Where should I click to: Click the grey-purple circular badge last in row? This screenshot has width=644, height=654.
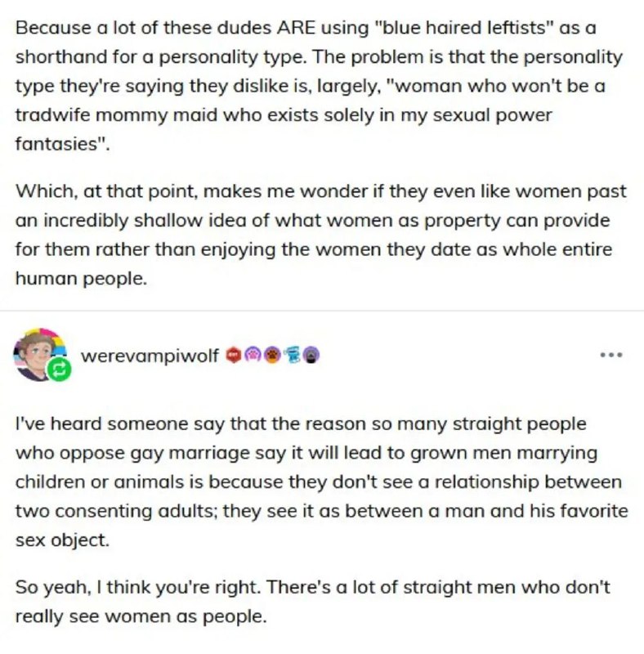click(311, 355)
